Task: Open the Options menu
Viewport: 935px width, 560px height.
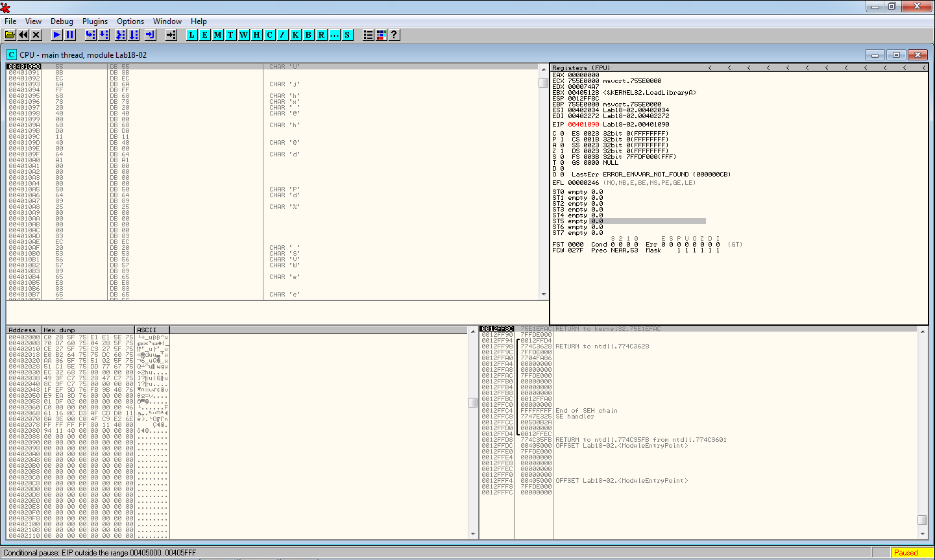Action: (x=130, y=21)
